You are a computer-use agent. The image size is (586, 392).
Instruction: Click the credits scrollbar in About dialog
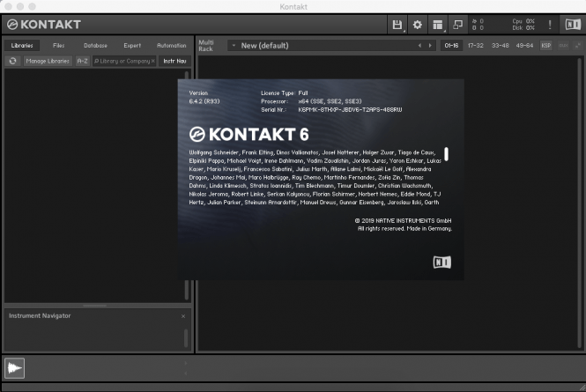(446, 154)
